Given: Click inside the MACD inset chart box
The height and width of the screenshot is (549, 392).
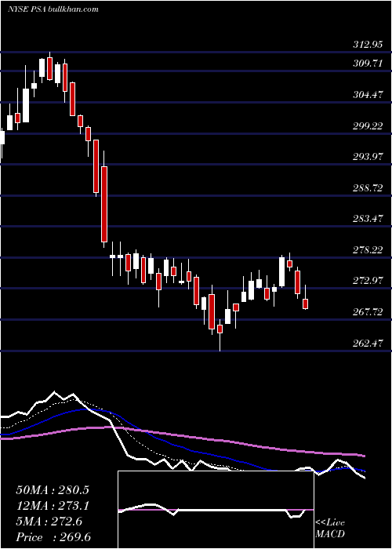Looking at the screenshot, I should 216,510.
